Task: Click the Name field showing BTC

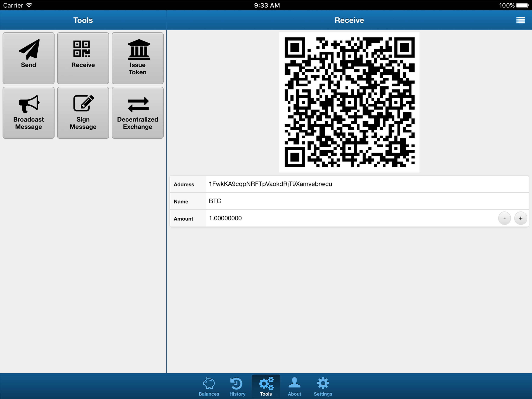Action: pyautogui.click(x=367, y=201)
